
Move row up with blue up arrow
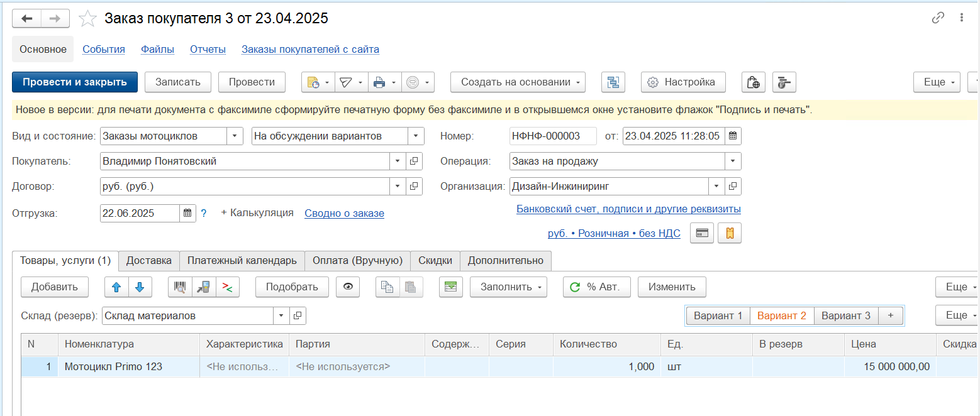pyautogui.click(x=116, y=287)
